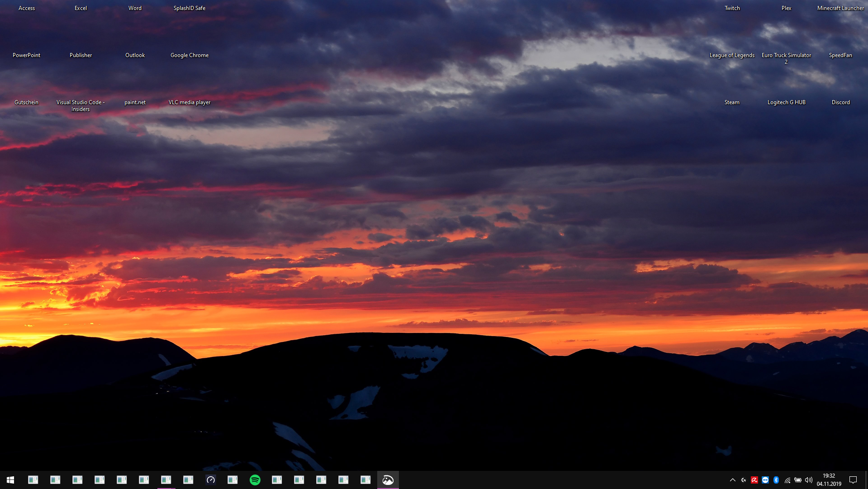Viewport: 868px width, 489px height.
Task: Select the Twitch desktop shortcut
Action: (x=732, y=8)
